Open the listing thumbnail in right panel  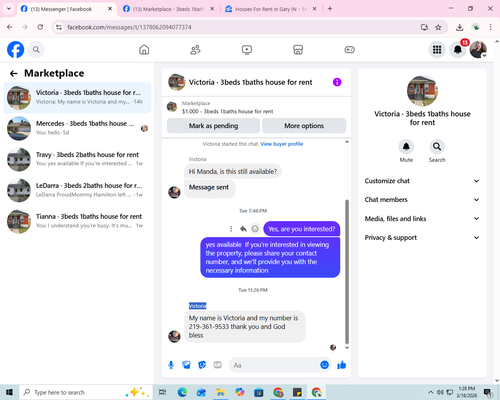422,91
